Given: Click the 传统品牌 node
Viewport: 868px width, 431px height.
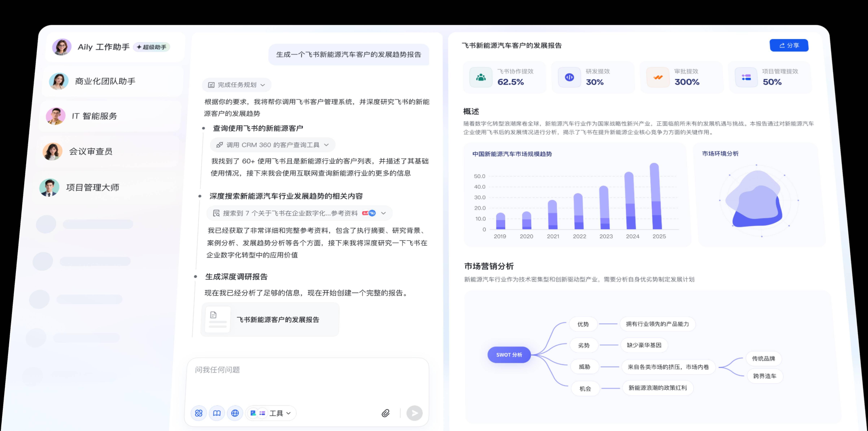Looking at the screenshot, I should (763, 359).
